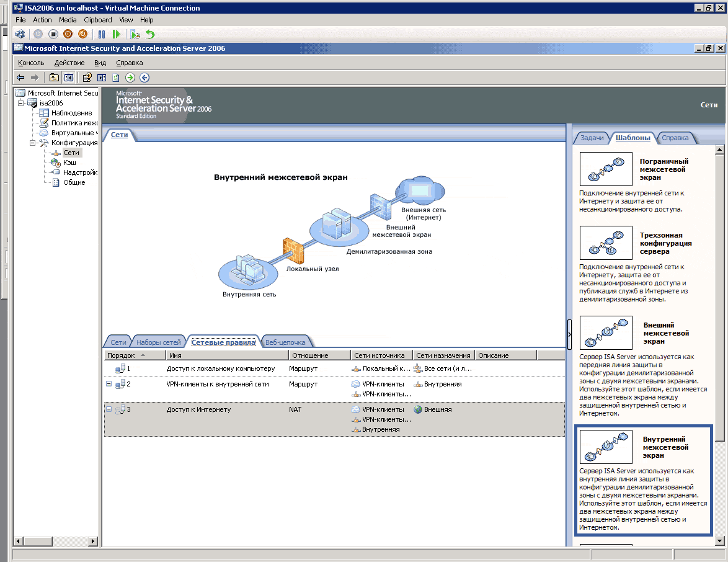
Task: Turn off VM with the stop icon
Action: 53,34
